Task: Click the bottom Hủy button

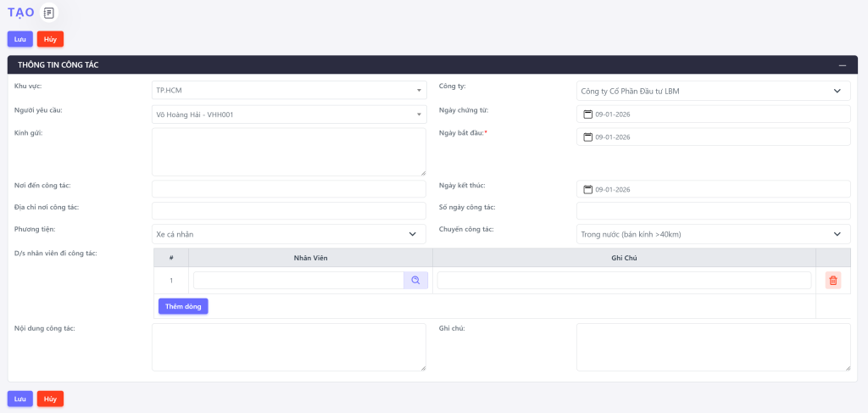Action: [x=50, y=399]
